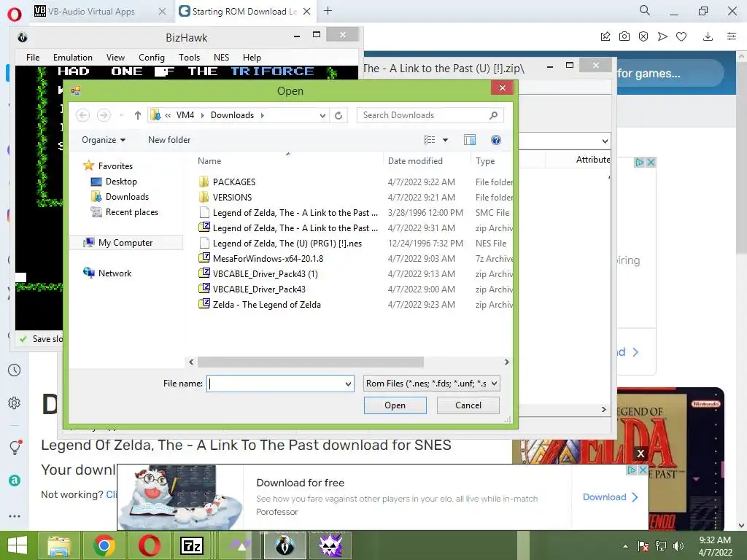This screenshot has height=560, width=747.
Task: Select Recent places in Favorites
Action: [x=131, y=212]
